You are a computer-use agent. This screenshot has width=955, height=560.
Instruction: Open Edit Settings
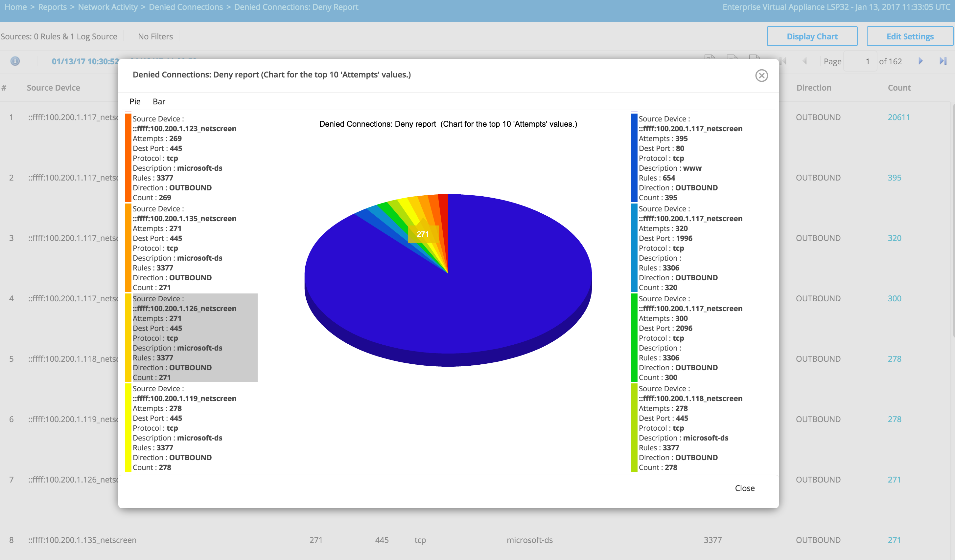tap(910, 36)
